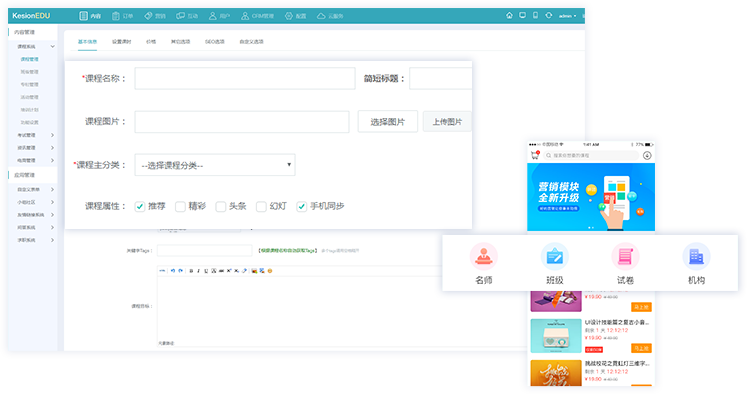Uncheck the 手机同步 checkbox
This screenshot has width=747, height=394.
coord(302,206)
